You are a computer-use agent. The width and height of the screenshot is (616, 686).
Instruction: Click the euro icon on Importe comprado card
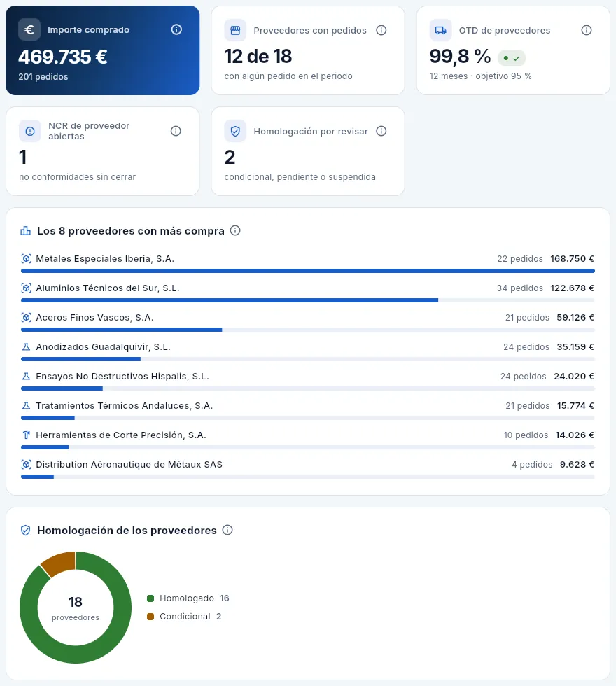[x=29, y=29]
